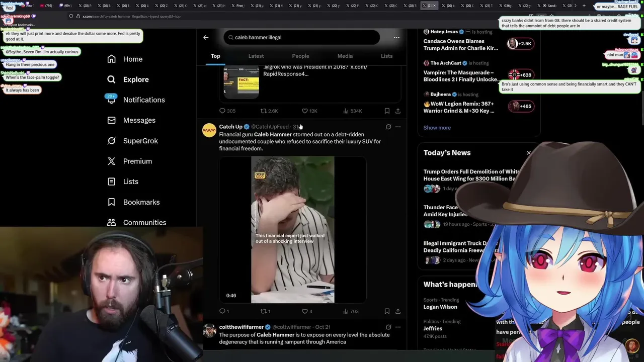644x362 pixels.
Task: Switch to the Lists search tab
Action: (x=386, y=56)
